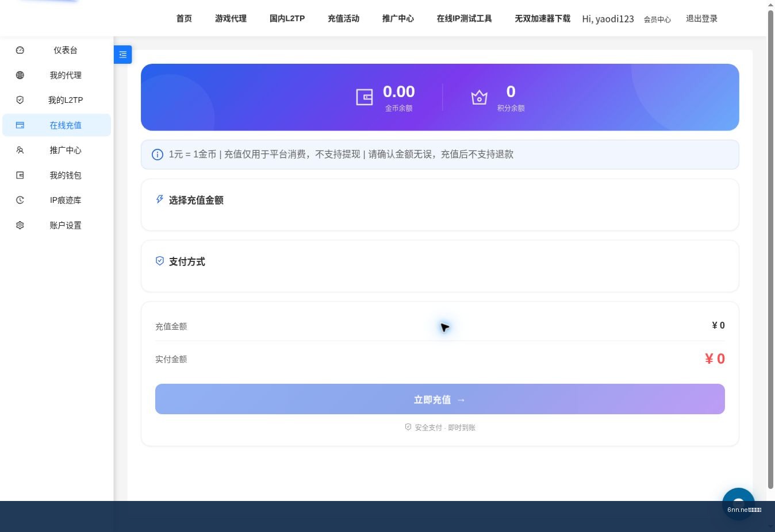Click the gear icon beside 账户设置

coord(20,225)
